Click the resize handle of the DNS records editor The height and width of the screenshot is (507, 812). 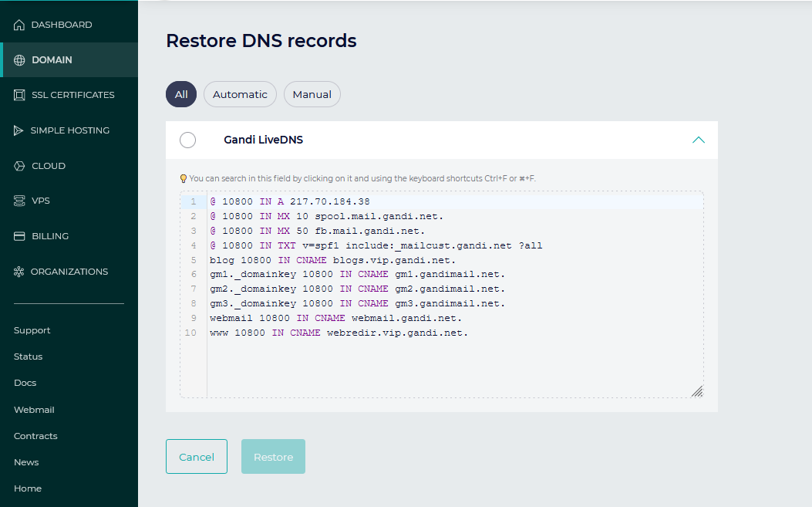696,391
